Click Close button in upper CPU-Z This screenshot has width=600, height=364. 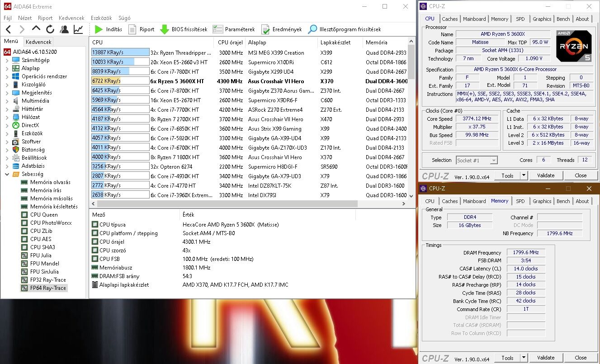581,175
